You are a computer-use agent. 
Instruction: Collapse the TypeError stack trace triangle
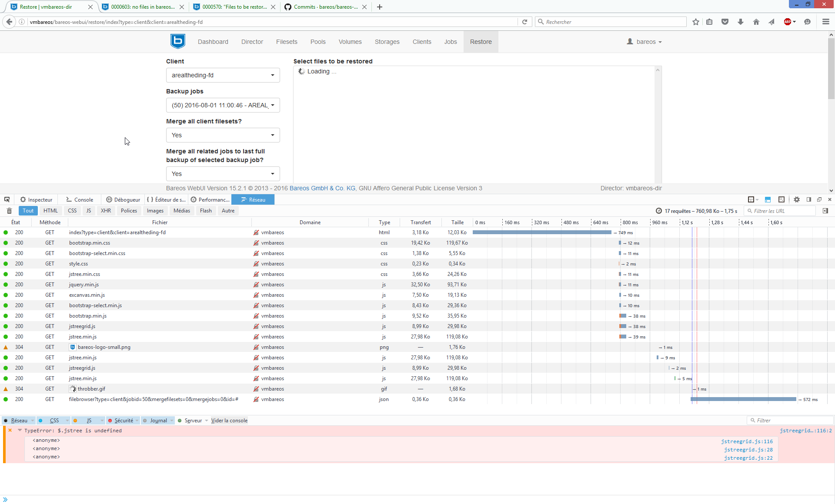coord(20,430)
